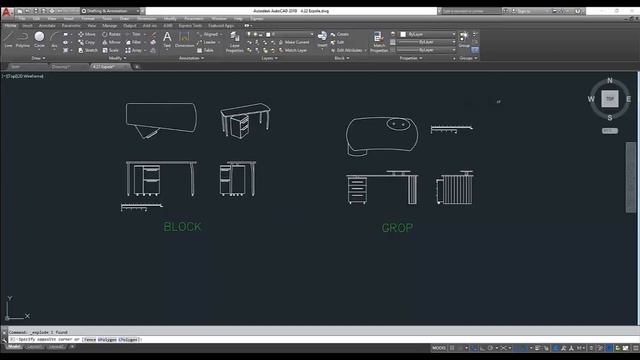Activate the Array command
This screenshot has width=640, height=360.
pos(133,50)
